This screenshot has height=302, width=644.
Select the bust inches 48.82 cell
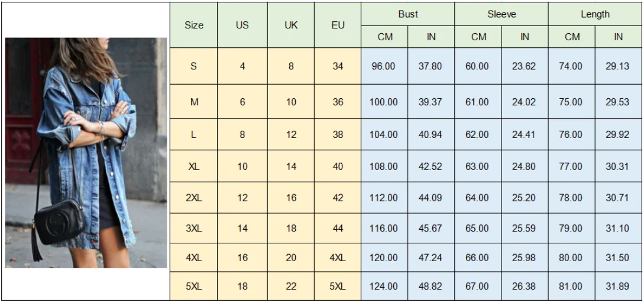(x=431, y=287)
